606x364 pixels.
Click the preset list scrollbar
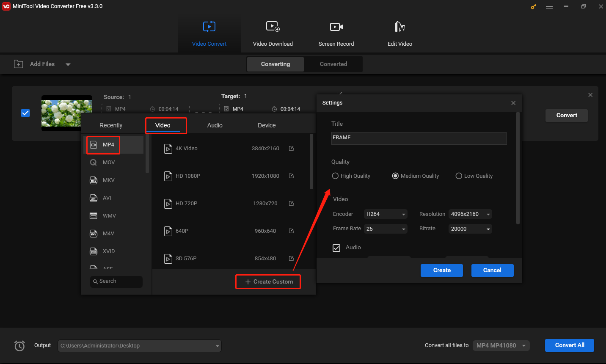pos(311,162)
